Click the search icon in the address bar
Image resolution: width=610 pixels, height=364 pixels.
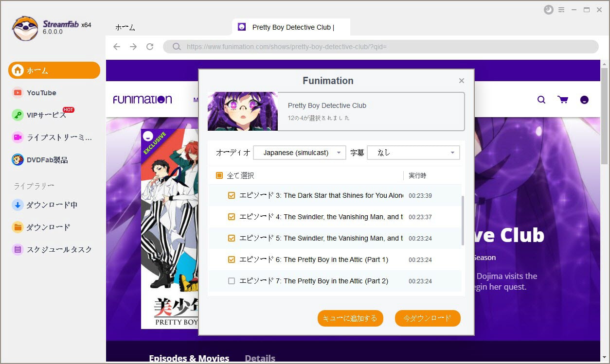(x=177, y=47)
